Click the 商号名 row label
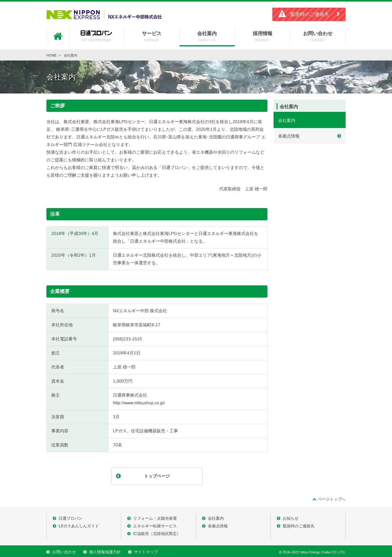The height and width of the screenshot is (557, 392). (77, 311)
